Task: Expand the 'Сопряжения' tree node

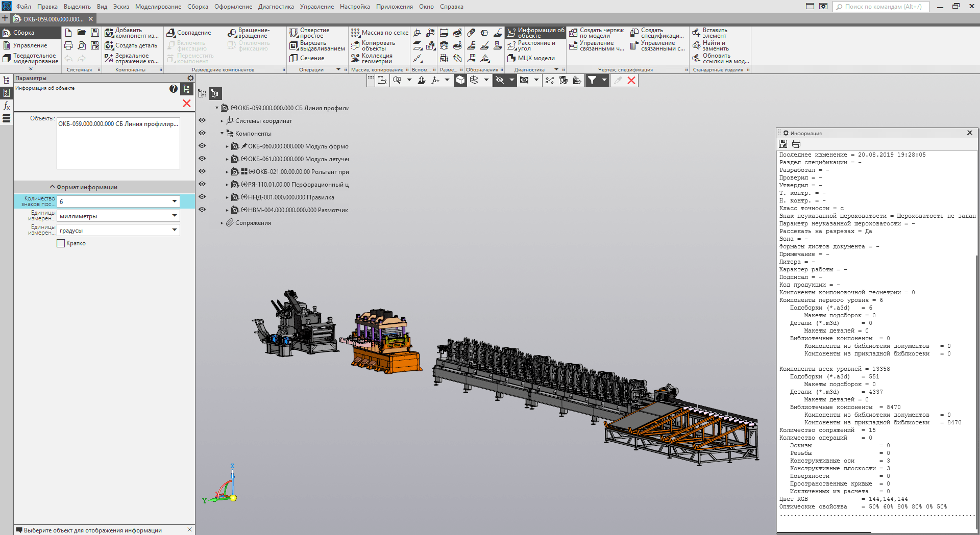Action: (x=222, y=223)
